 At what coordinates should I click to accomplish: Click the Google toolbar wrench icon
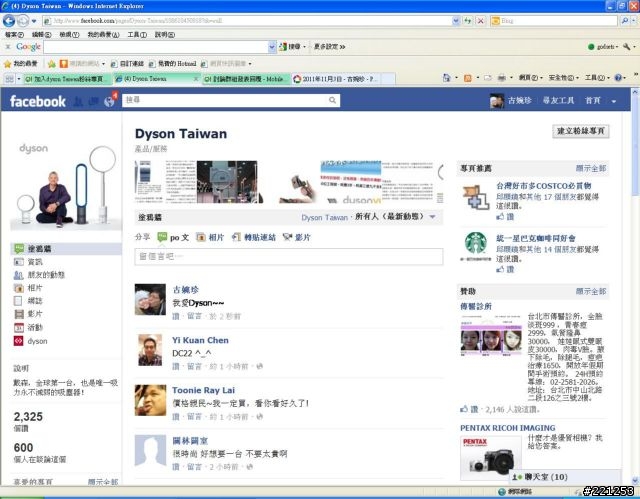(x=627, y=47)
